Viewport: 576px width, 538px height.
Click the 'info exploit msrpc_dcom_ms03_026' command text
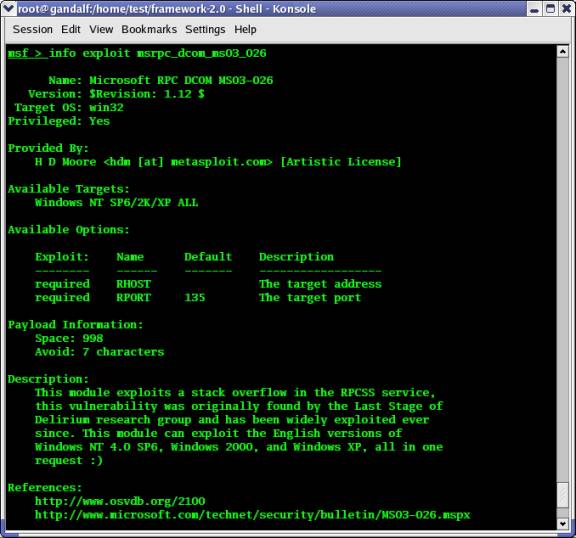point(158,54)
